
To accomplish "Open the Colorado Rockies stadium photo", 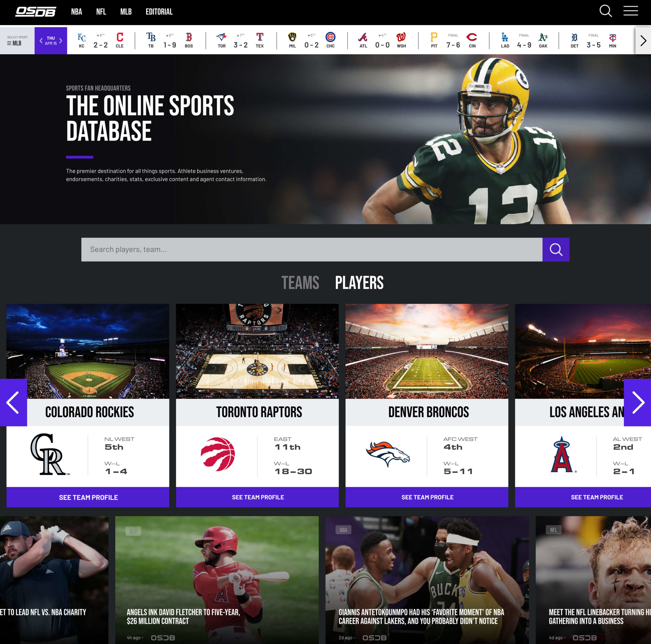I will tap(88, 351).
